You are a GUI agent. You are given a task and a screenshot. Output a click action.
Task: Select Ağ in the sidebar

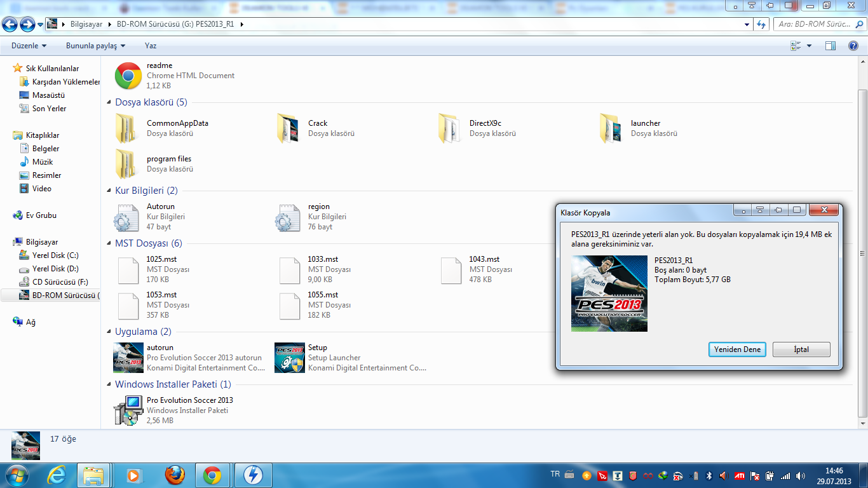24,322
